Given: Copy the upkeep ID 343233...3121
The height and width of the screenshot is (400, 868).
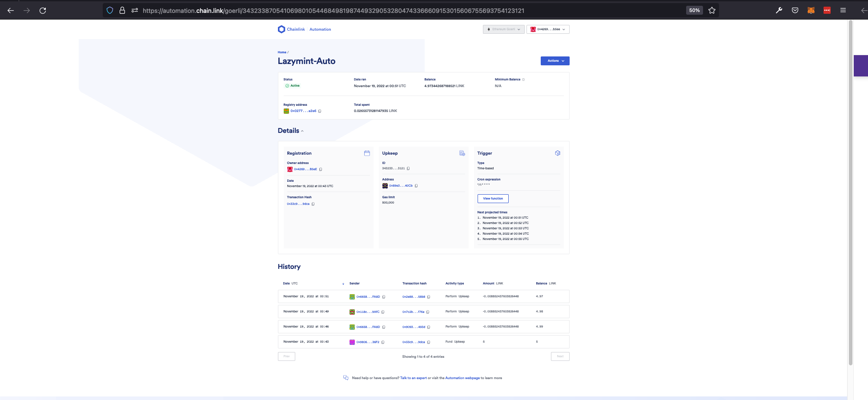Looking at the screenshot, I should coord(408,168).
